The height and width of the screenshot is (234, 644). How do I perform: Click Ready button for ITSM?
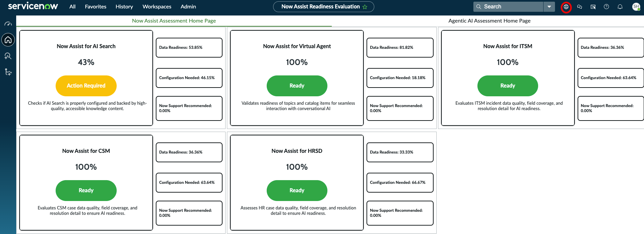pos(507,86)
